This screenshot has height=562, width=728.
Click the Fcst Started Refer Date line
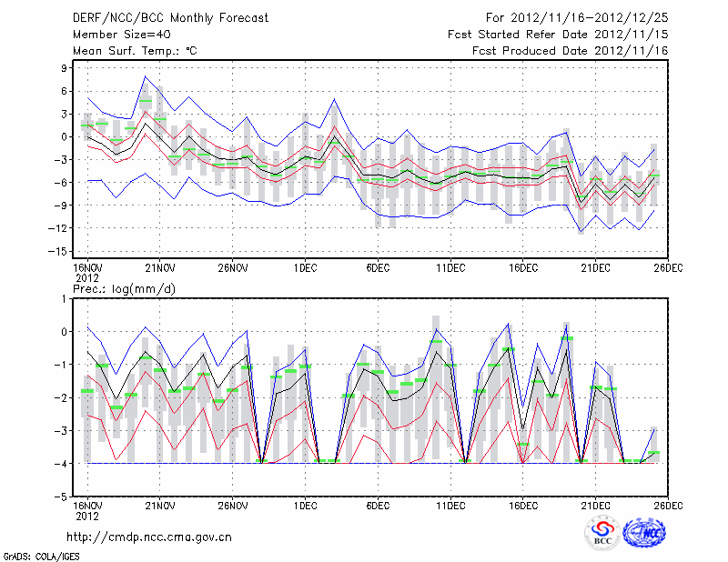[558, 34]
